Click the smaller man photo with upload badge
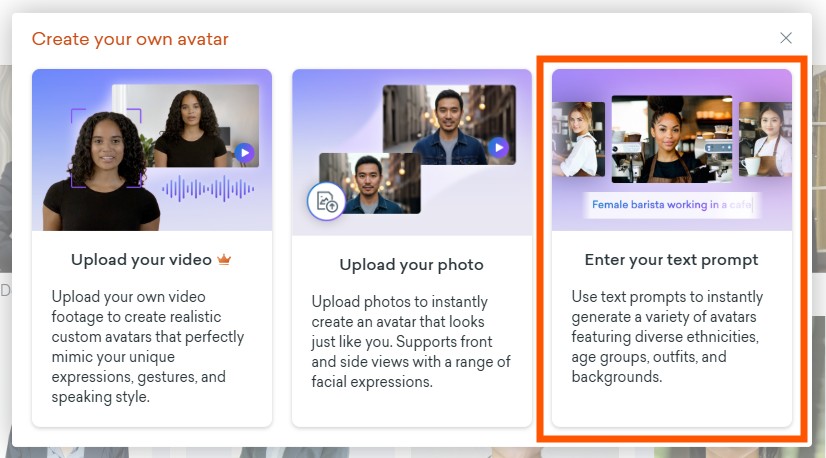This screenshot has width=826, height=458. [370, 182]
